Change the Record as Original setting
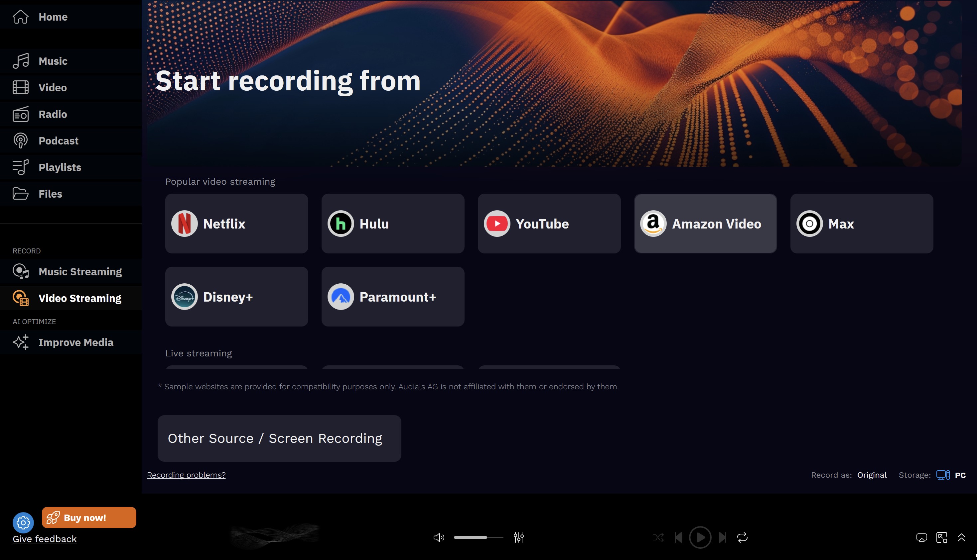 (x=872, y=475)
